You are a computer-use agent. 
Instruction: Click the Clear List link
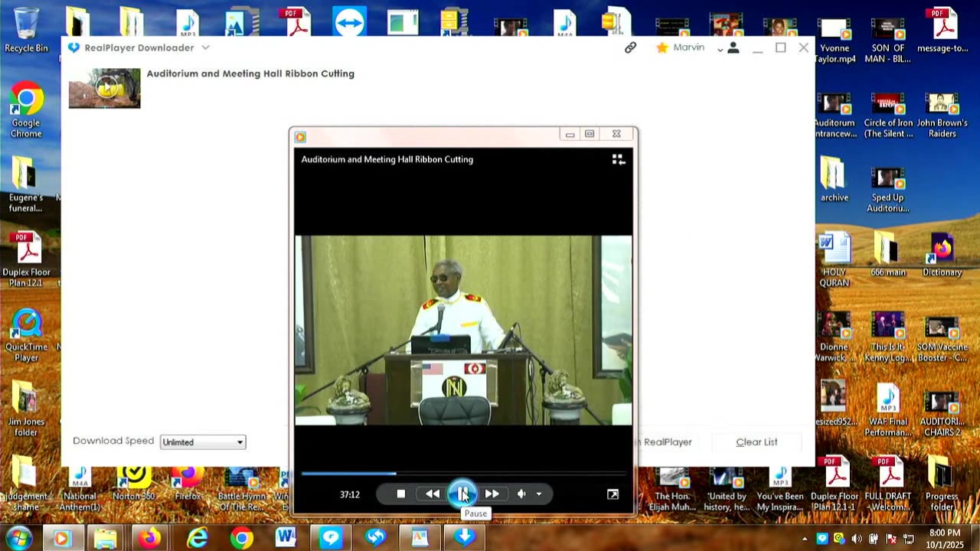click(756, 442)
